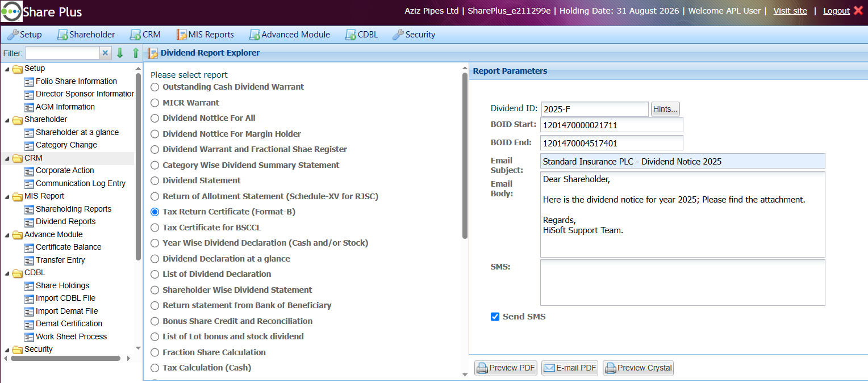The height and width of the screenshot is (383, 868).
Task: Collapse the Setup tree node arrow
Action: coord(7,69)
